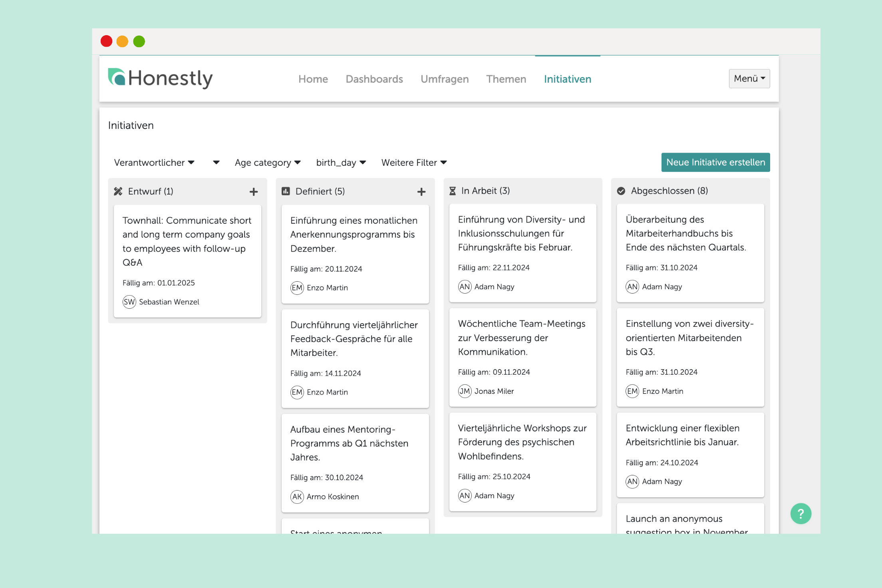Image resolution: width=882 pixels, height=588 pixels.
Task: Open the Townhall initiative card
Action: pyautogui.click(x=187, y=241)
